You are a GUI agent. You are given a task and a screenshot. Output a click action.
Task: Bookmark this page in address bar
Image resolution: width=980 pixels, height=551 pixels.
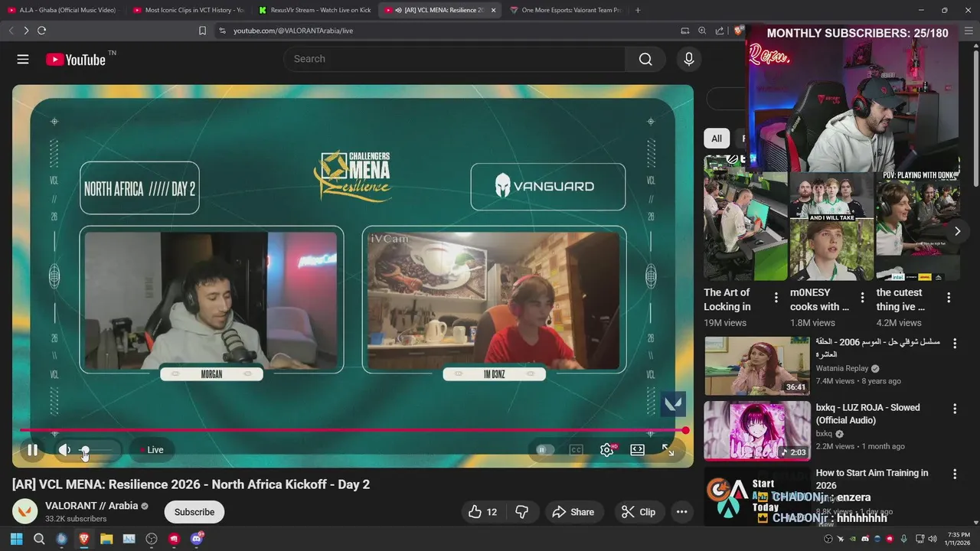click(202, 31)
